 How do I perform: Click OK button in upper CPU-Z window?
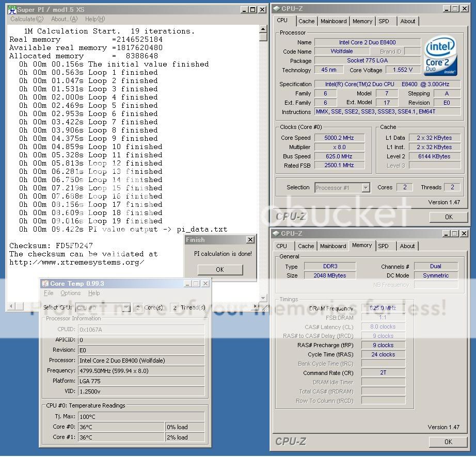449,217
